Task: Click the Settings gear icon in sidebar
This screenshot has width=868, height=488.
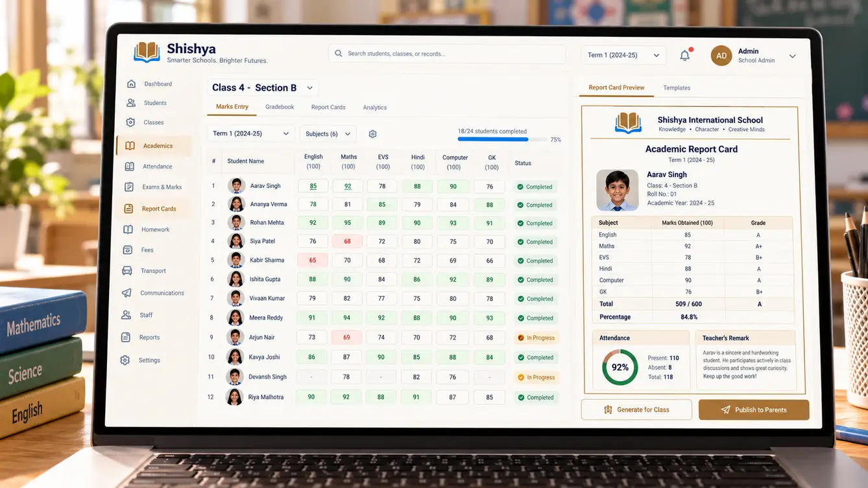Action: (x=125, y=360)
